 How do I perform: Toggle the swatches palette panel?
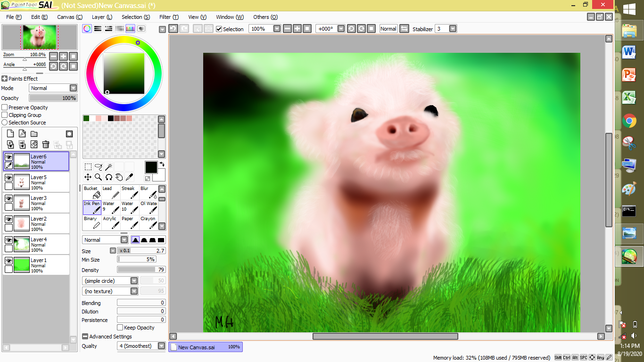[x=131, y=29]
